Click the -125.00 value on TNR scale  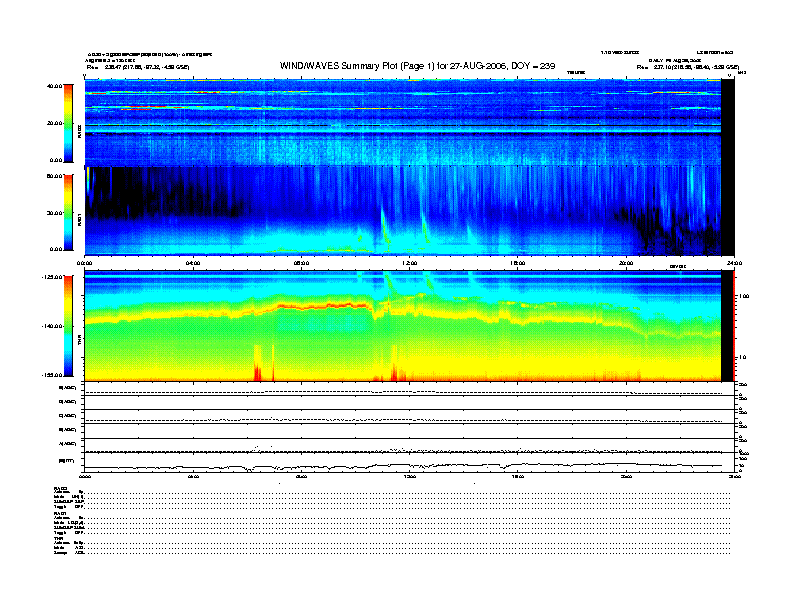tap(52, 277)
